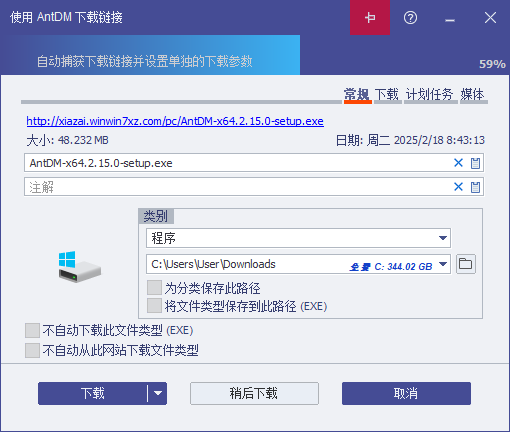
Task: Paste clipboard into 注解 comment field
Action: pos(475,187)
